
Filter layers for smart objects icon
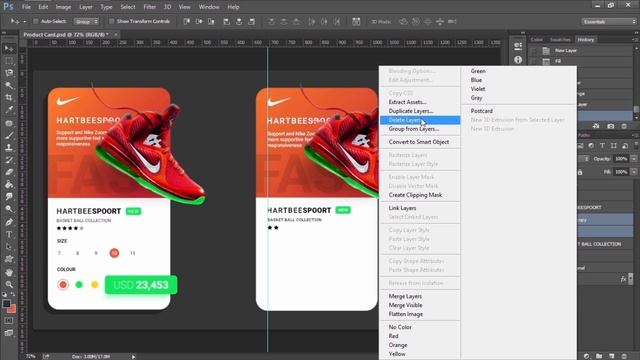(625, 146)
